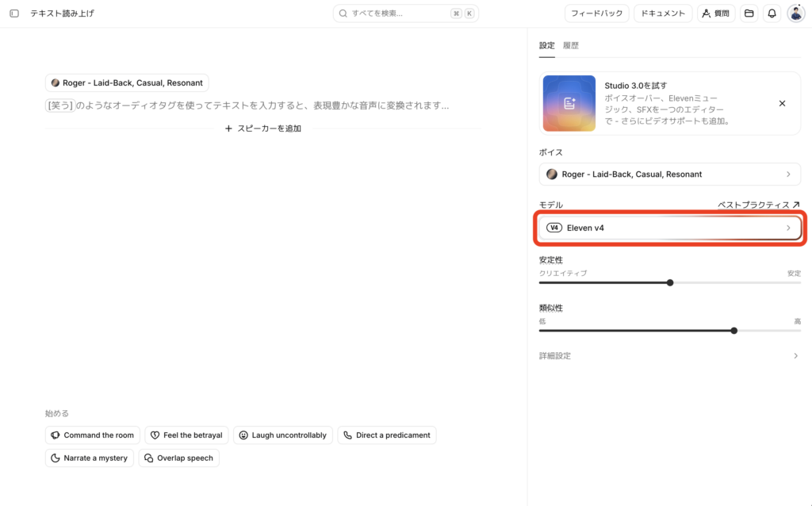Click the [笑う] audio tag hint
This screenshot has height=506, width=812.
(x=60, y=105)
